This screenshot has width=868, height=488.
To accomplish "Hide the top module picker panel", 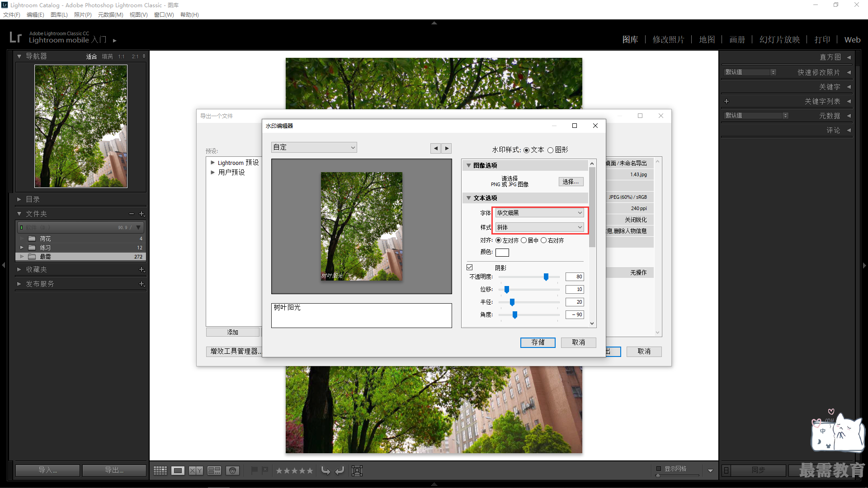I will tap(434, 23).
